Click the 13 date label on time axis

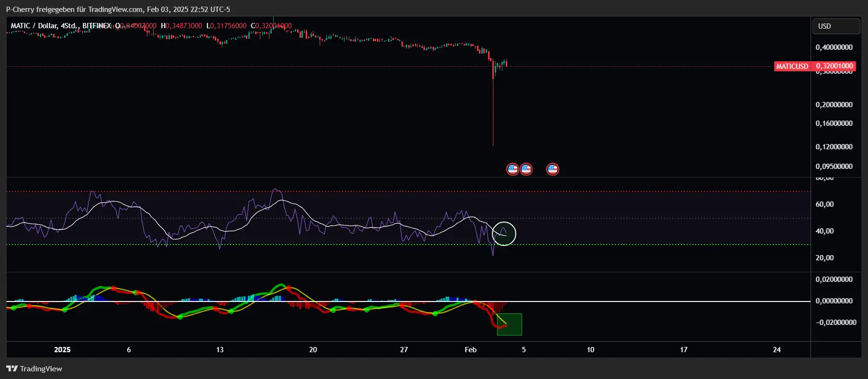(x=220, y=350)
